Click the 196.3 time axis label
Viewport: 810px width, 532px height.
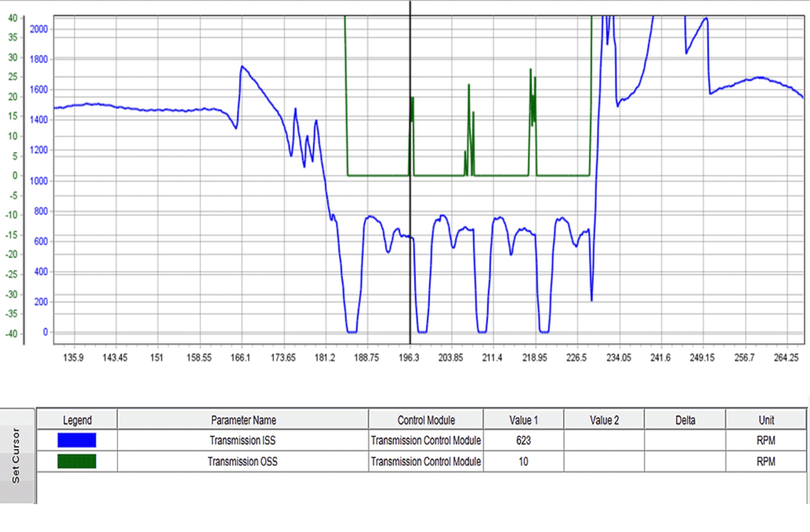tap(409, 358)
